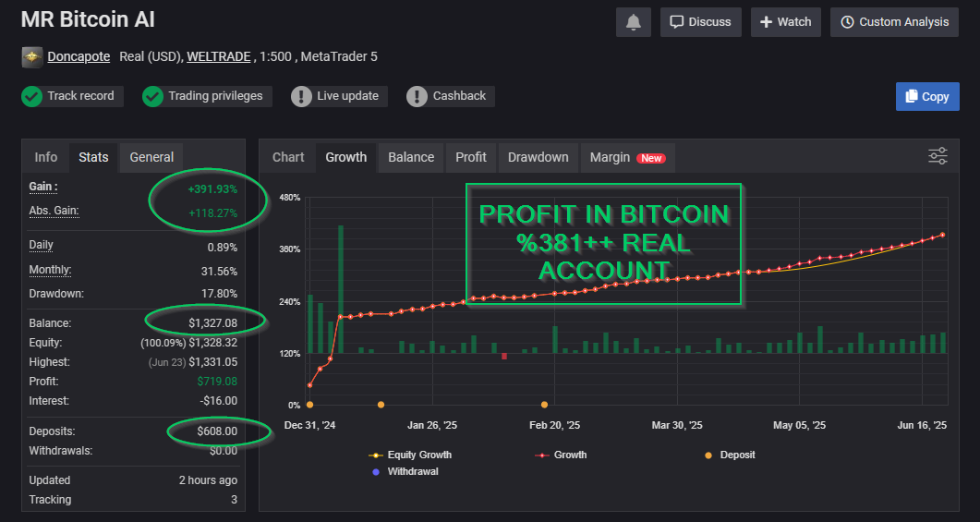
Task: Click the 17.80% drawdown value
Action: click(220, 293)
